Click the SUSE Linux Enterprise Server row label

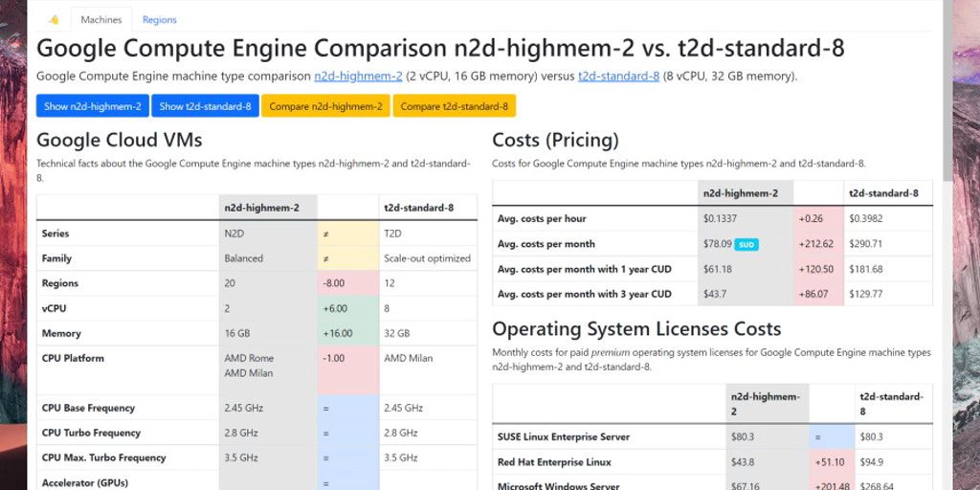point(564,437)
